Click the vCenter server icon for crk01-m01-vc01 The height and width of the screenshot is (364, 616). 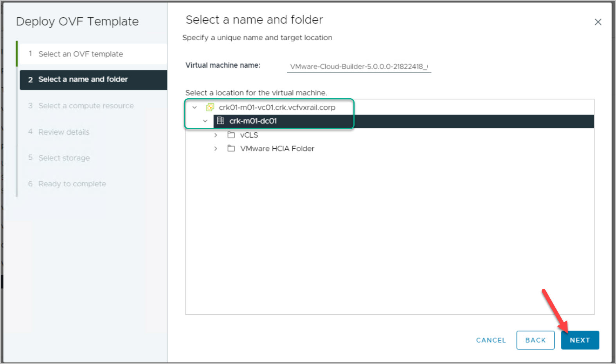[210, 107]
